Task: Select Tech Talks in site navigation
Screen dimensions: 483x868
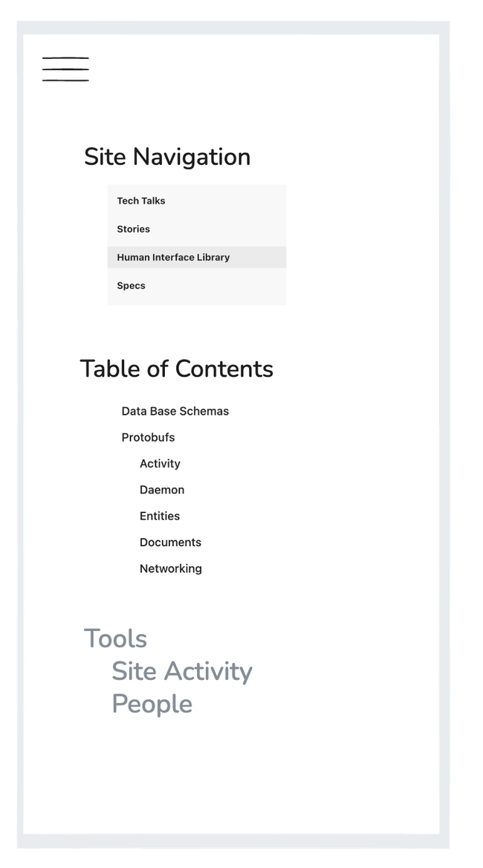Action: (x=141, y=201)
